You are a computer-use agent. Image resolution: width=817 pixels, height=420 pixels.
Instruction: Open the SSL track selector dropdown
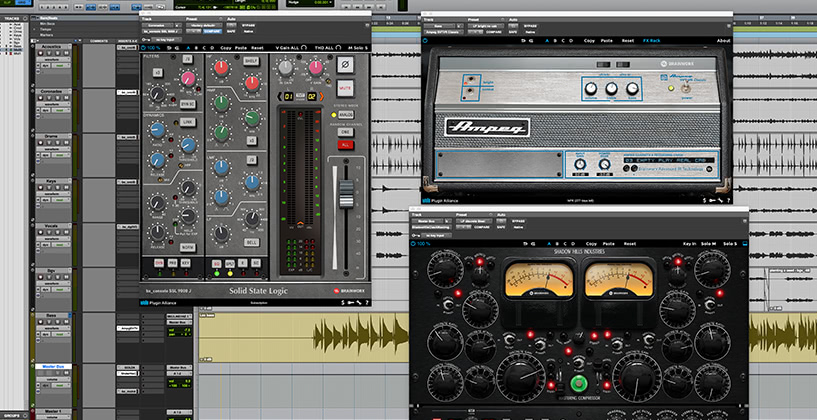[158, 25]
